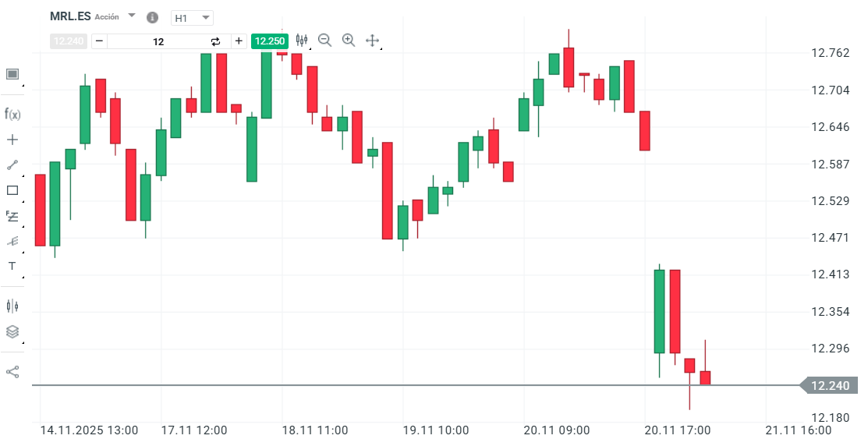
Task: Open the share chart icon
Action: pos(12,372)
